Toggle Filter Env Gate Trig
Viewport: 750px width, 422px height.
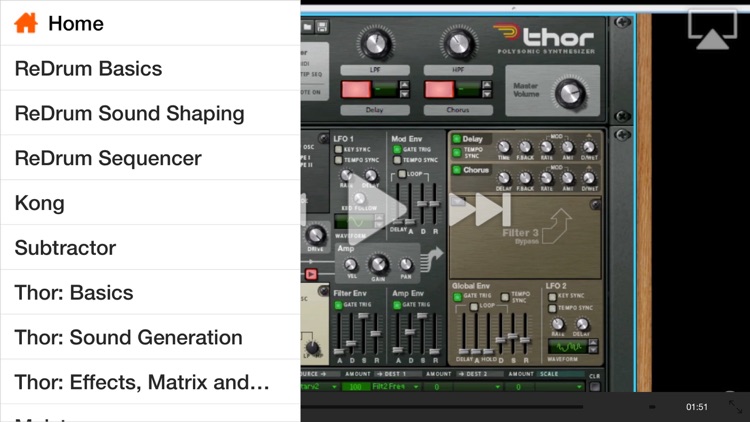(338, 305)
